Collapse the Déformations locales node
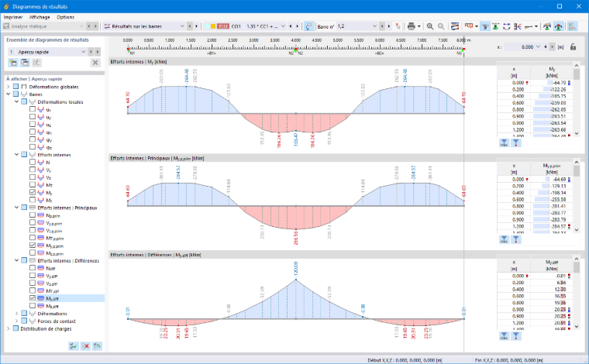 (16, 101)
